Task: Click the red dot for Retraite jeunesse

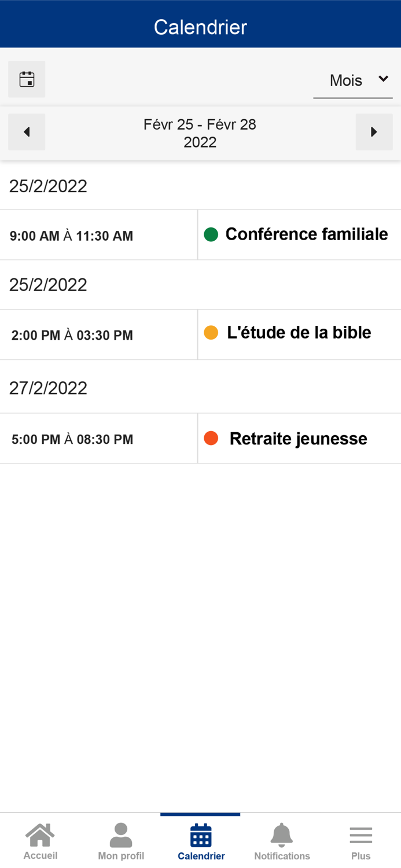Action: (x=210, y=438)
